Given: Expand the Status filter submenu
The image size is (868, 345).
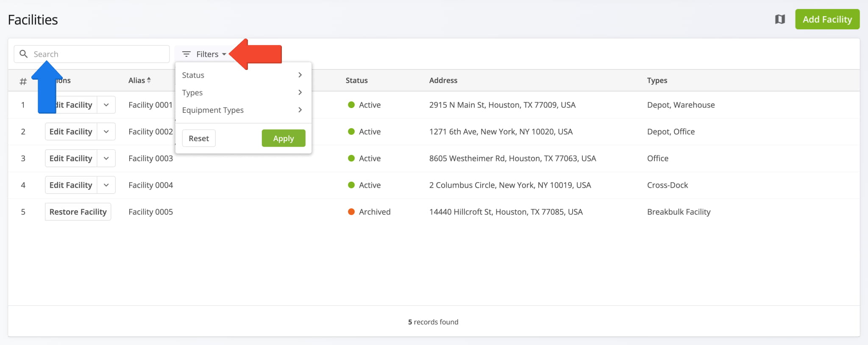Looking at the screenshot, I should click(243, 75).
